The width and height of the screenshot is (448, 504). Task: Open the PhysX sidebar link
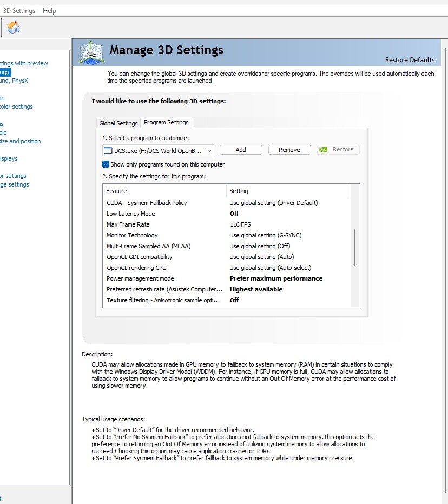pos(14,81)
